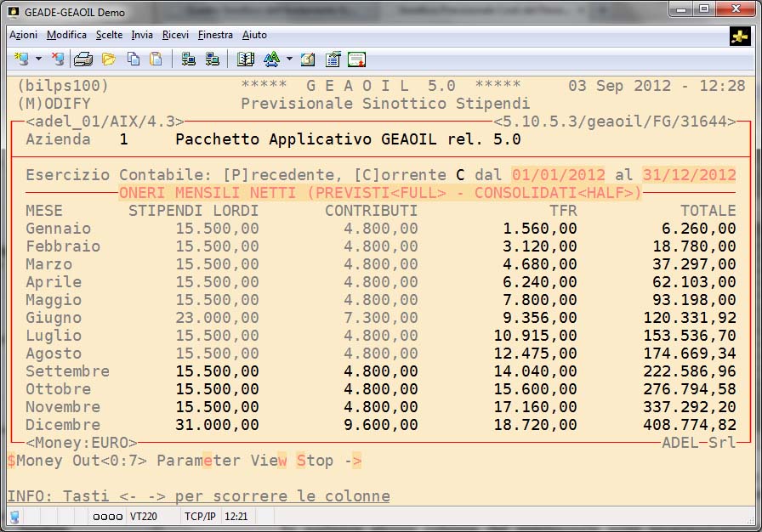Click the paste clipboard toolbar icon
Viewport: 762px width, 532px height.
[156, 59]
